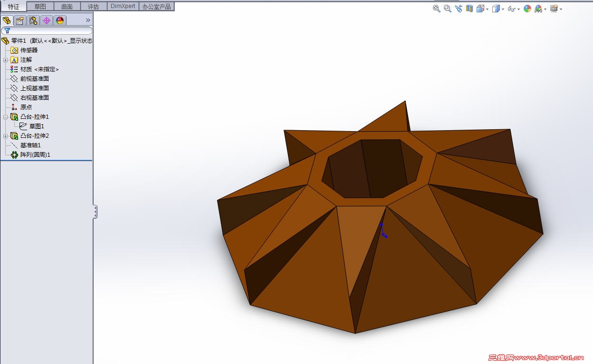Select the DisplayManager tab icon

(59, 20)
